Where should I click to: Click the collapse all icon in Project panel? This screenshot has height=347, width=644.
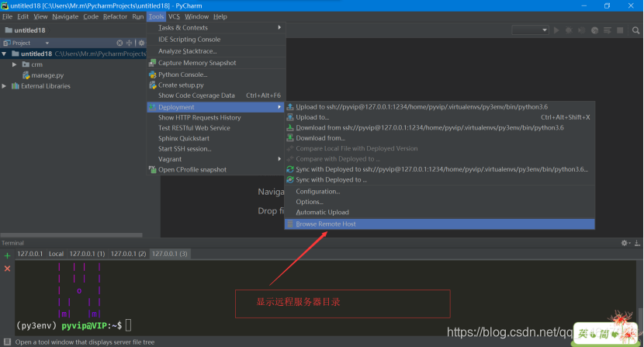129,43
